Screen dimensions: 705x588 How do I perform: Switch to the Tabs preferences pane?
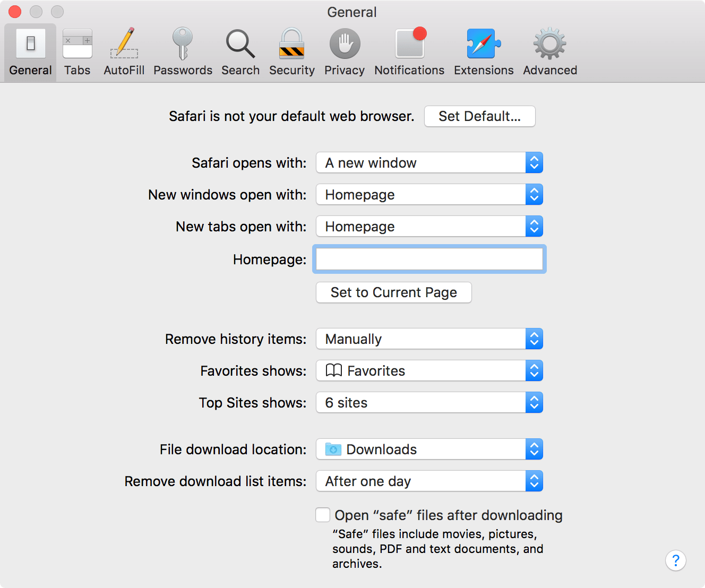click(78, 53)
